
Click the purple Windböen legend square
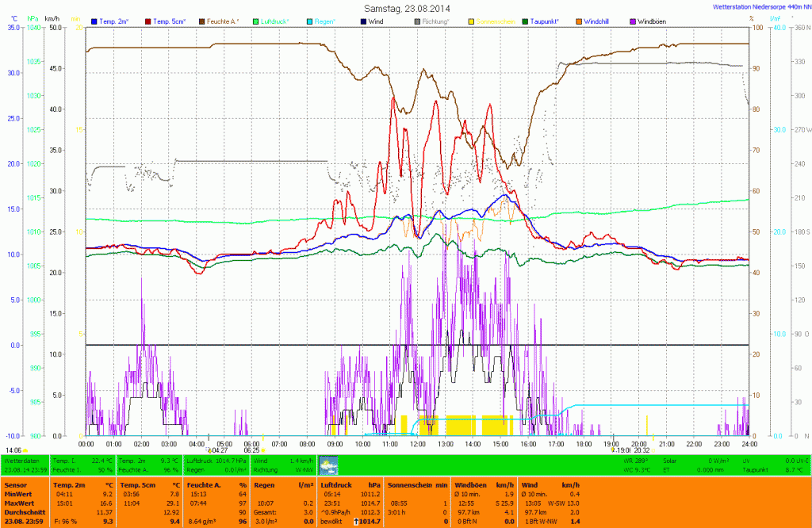632,21
